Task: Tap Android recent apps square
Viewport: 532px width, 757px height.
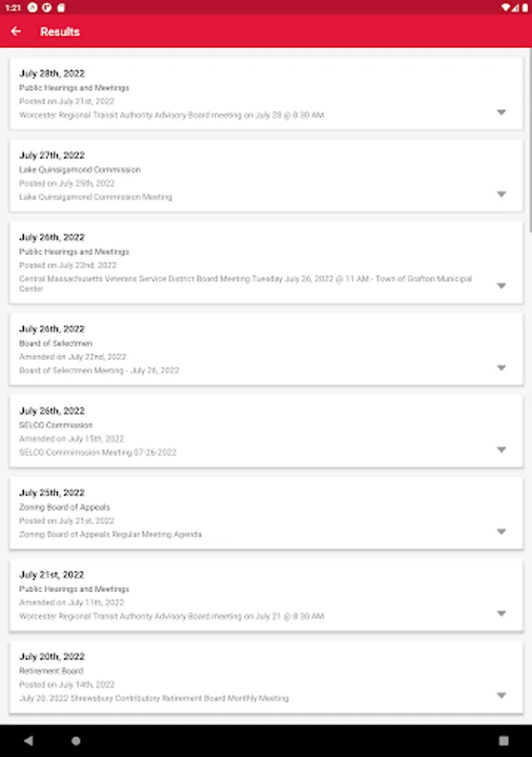Action: [x=503, y=741]
